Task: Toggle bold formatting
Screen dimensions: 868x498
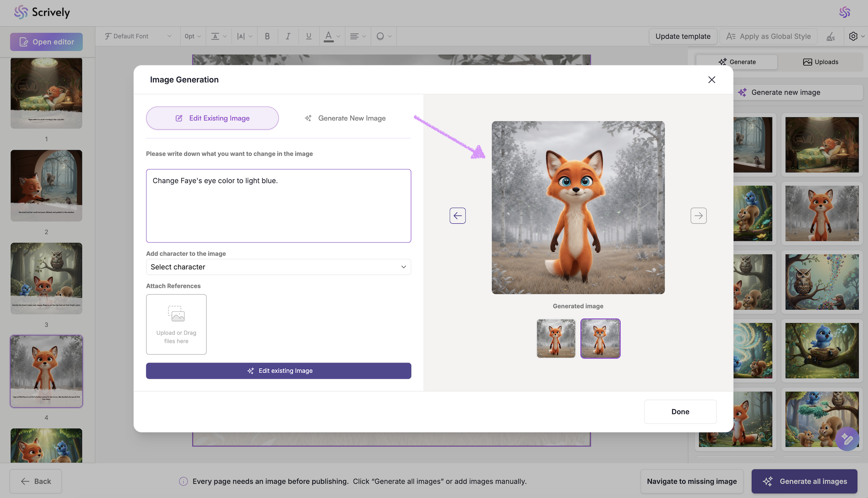Action: click(x=267, y=36)
